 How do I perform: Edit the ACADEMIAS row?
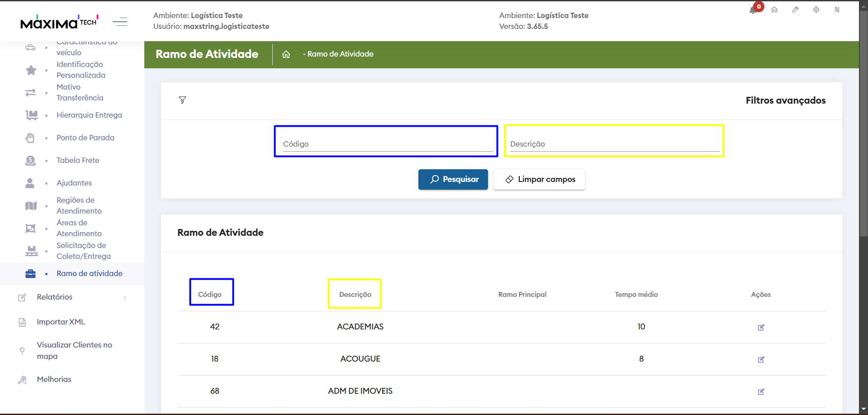click(761, 327)
